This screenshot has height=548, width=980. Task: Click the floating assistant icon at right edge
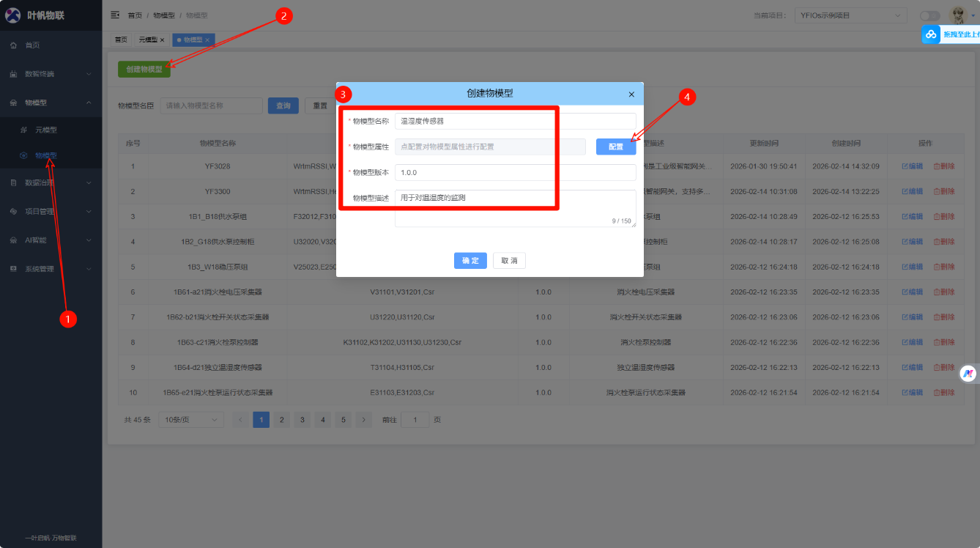968,374
